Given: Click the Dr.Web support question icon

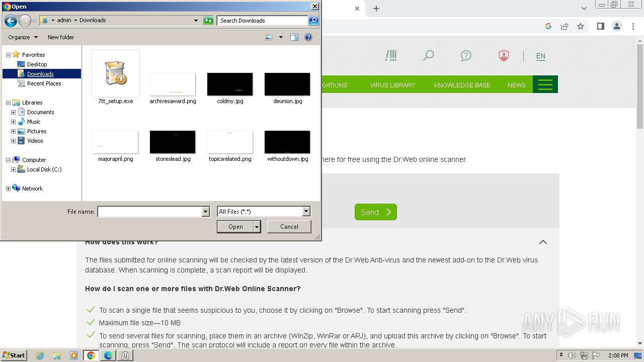Looking at the screenshot, I should [x=466, y=55].
